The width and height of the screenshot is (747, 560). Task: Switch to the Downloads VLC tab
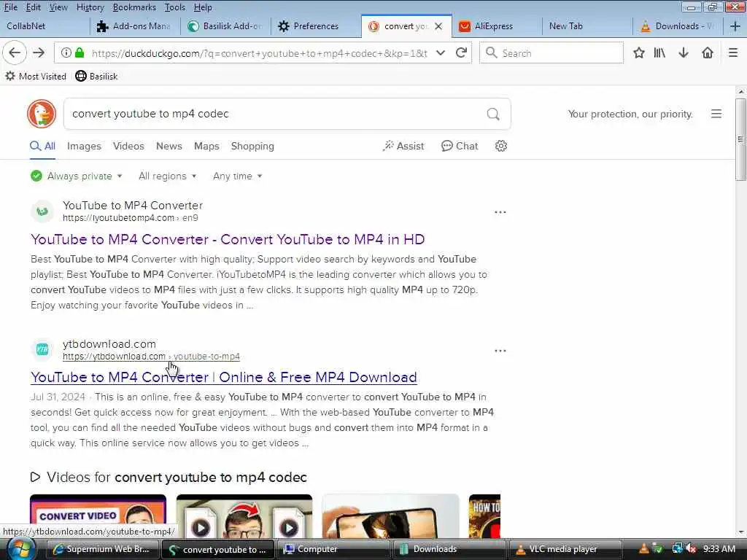coord(677,26)
